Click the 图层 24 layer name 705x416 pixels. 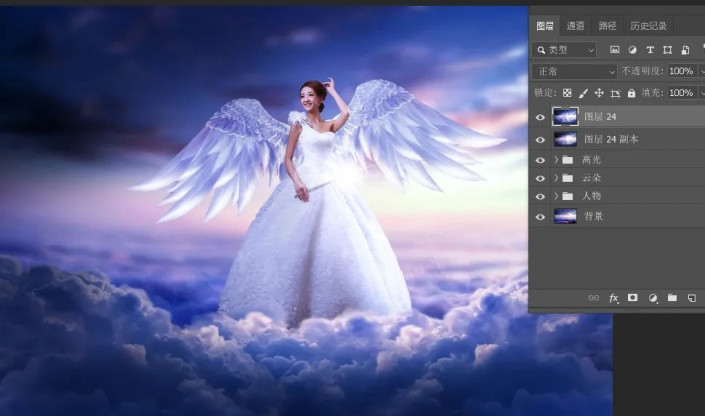coord(600,117)
